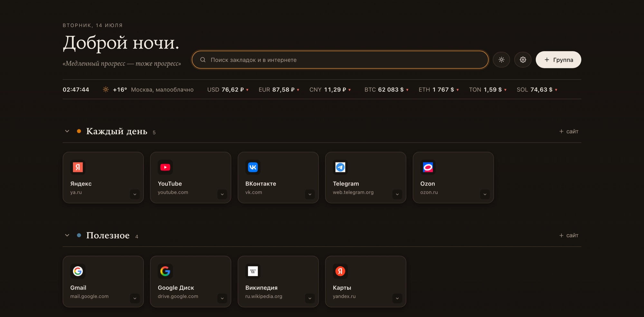Click the mail.google.com address text
This screenshot has width=644, height=317.
coord(90,296)
